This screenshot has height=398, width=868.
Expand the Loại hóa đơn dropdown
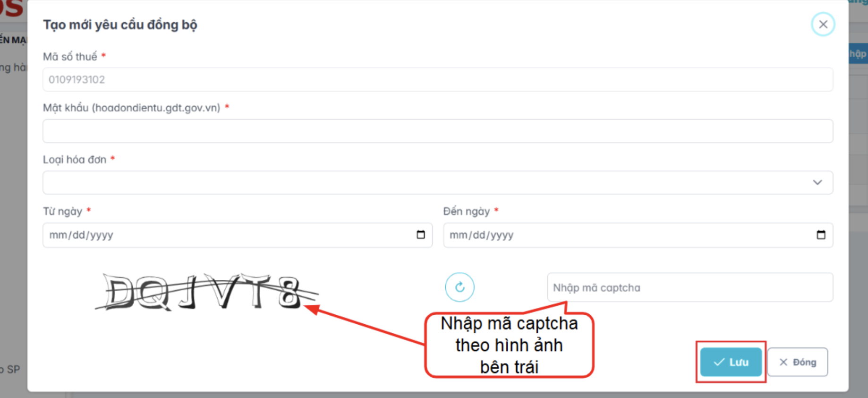[817, 182]
